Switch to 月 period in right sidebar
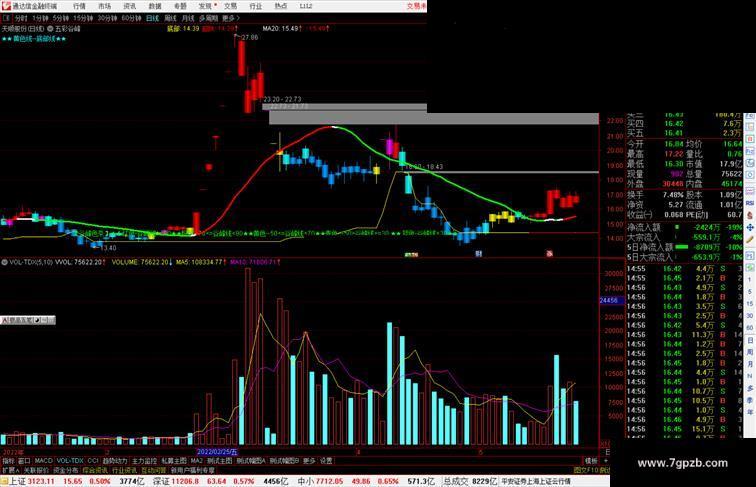Image resolution: width=756 pixels, height=487 pixels. pos(750,364)
